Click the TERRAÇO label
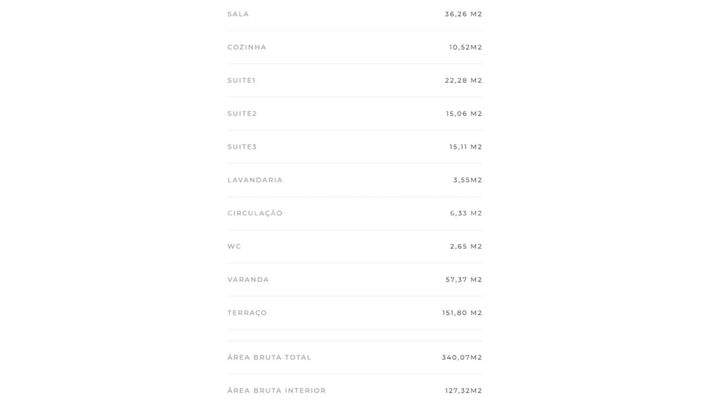 [247, 313]
